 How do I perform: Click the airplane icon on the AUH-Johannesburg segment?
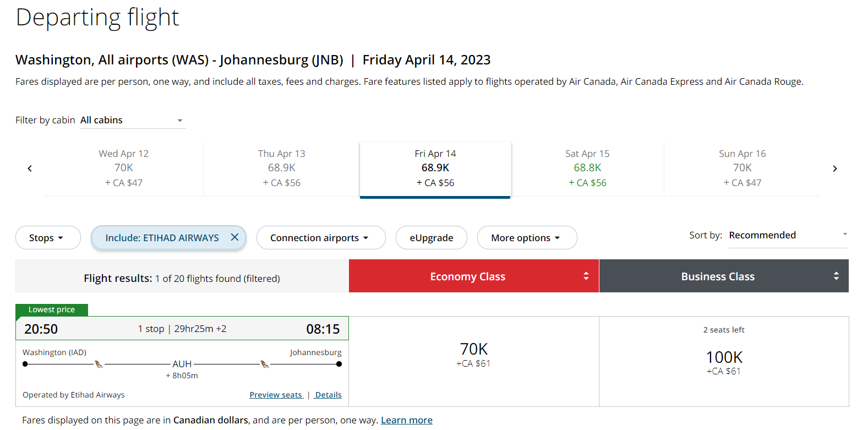264,362
